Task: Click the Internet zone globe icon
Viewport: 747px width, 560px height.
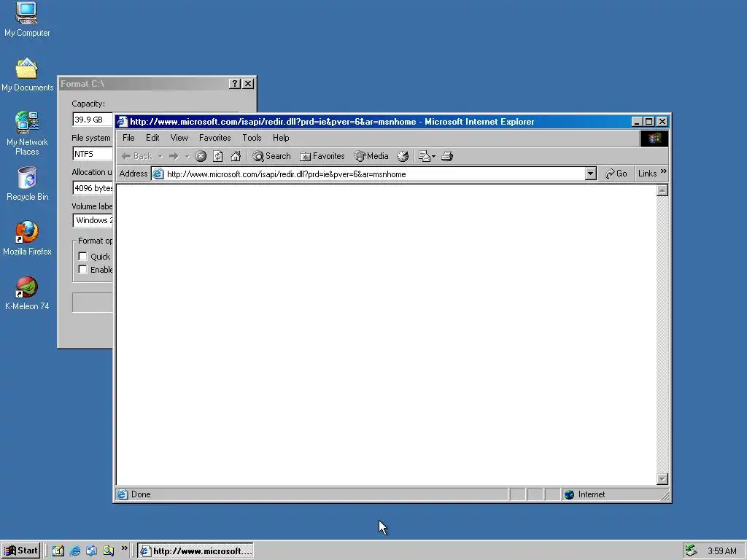Action: 569,495
